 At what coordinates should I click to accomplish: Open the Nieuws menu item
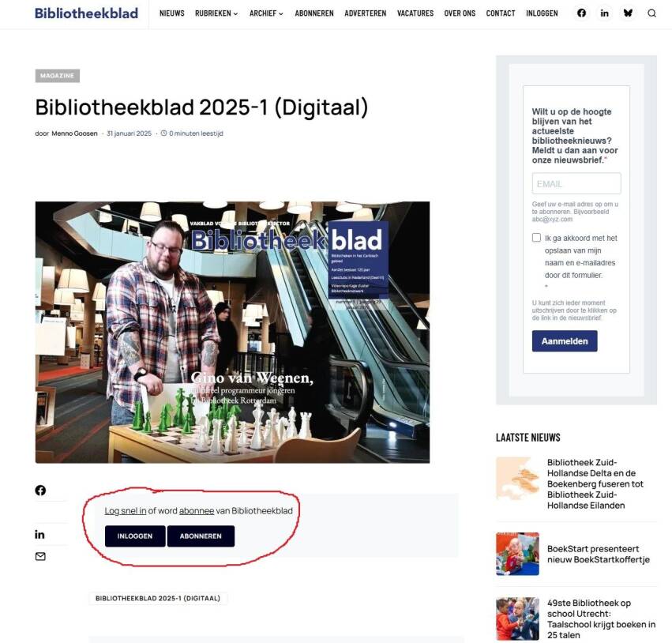click(171, 13)
